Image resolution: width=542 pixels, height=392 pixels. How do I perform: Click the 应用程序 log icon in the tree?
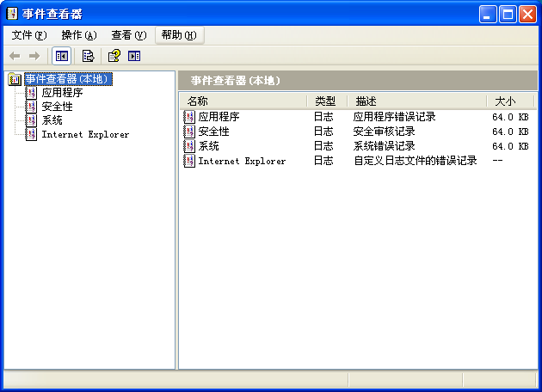click(x=32, y=93)
